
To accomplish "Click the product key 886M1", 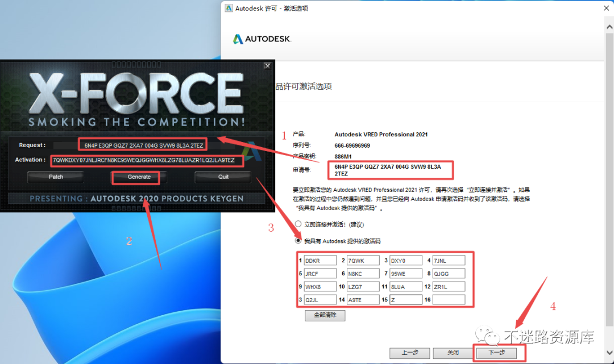I will pos(343,156).
